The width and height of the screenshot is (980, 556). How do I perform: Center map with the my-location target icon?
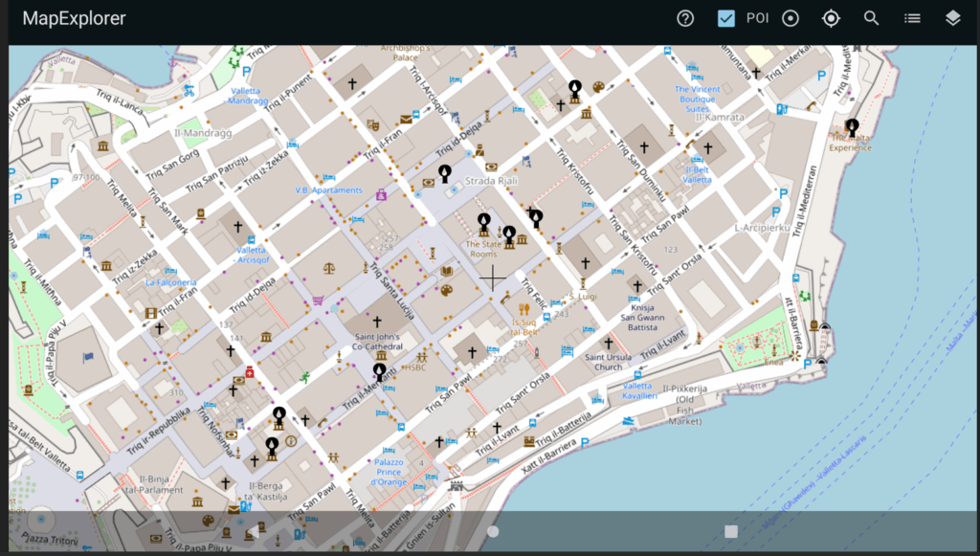coord(831,18)
